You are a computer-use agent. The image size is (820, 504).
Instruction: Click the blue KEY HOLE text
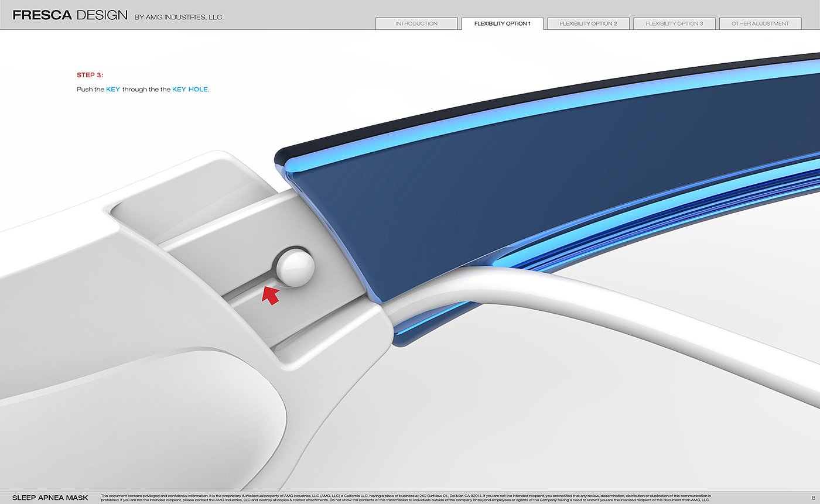point(190,90)
